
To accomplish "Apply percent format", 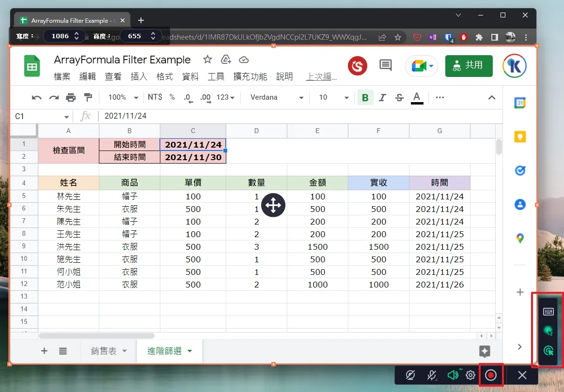I will pyautogui.click(x=172, y=97).
